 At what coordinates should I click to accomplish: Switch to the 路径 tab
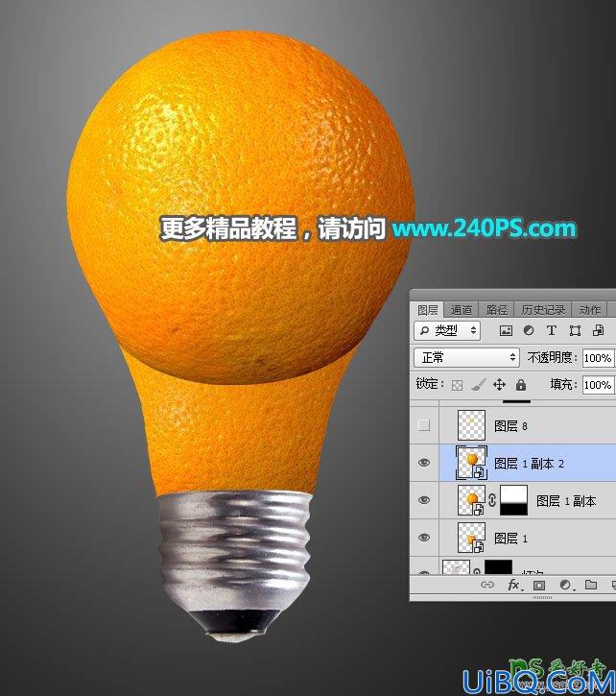[x=497, y=310]
